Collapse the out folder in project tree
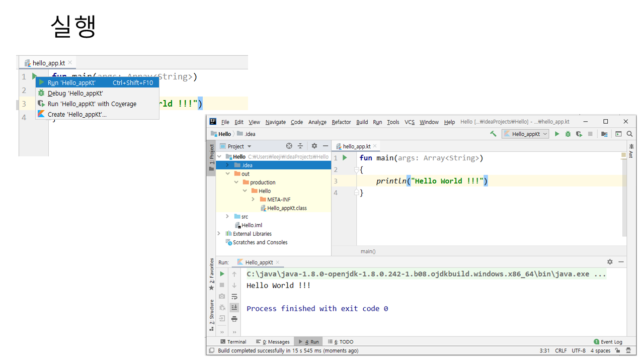This screenshot has width=644, height=362. [x=228, y=174]
